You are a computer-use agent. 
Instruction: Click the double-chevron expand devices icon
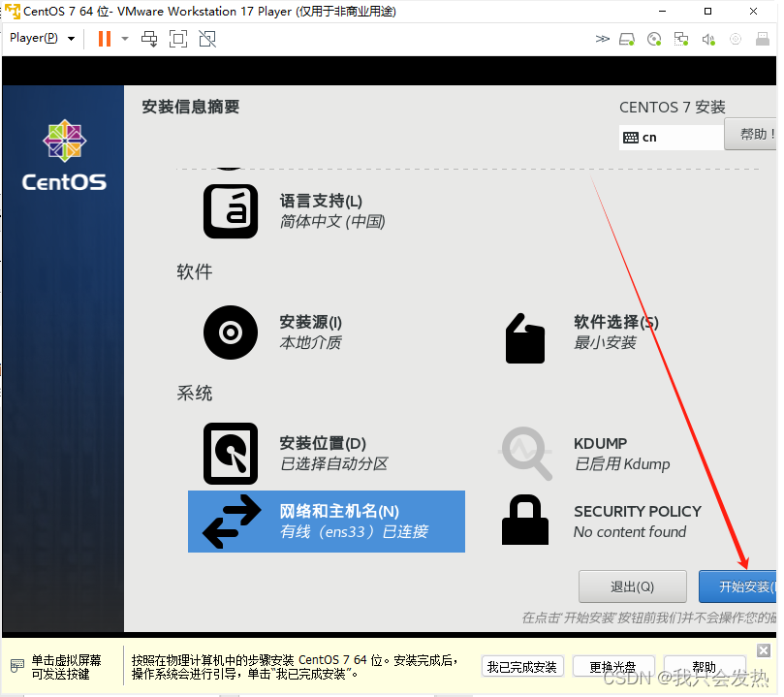(x=603, y=39)
